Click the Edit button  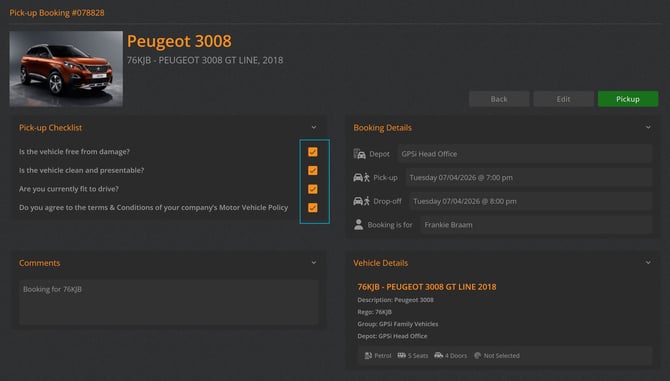[563, 99]
